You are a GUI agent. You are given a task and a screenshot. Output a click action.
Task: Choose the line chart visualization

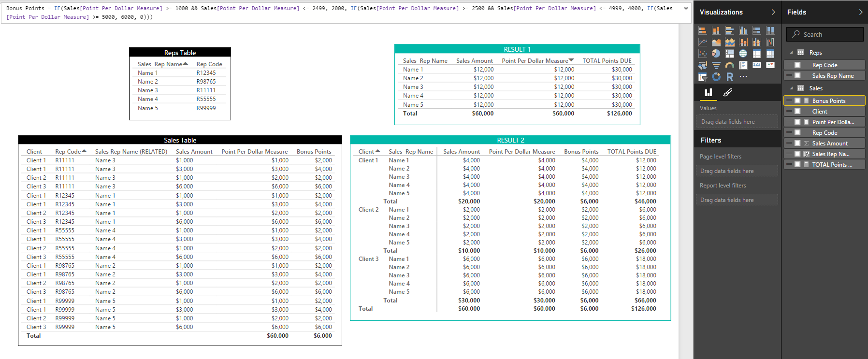point(703,42)
